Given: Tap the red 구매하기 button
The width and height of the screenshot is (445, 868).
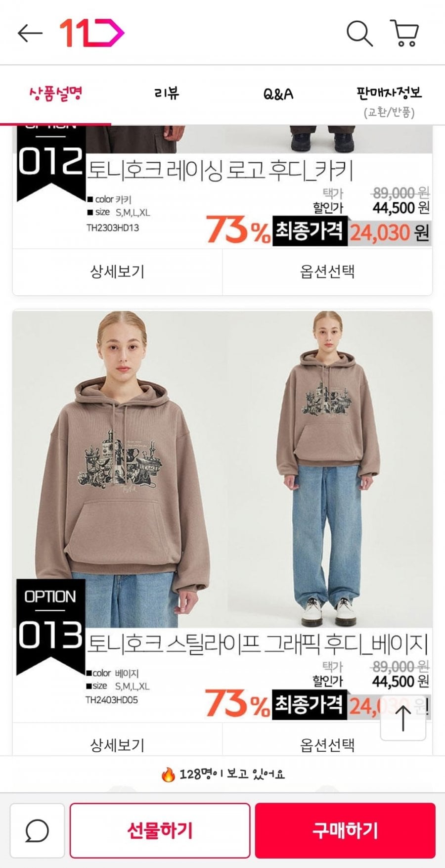Looking at the screenshot, I should coord(345,830).
